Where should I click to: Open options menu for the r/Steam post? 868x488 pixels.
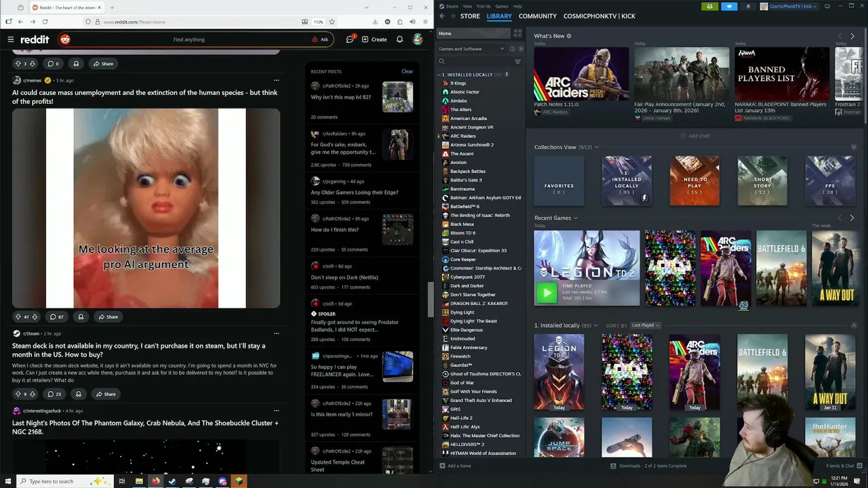276,333
